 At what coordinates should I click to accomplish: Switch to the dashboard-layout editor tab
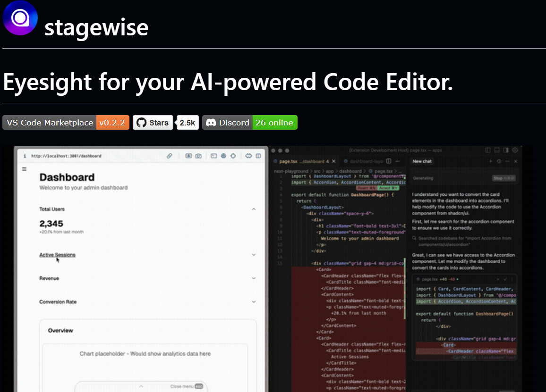(x=363, y=161)
